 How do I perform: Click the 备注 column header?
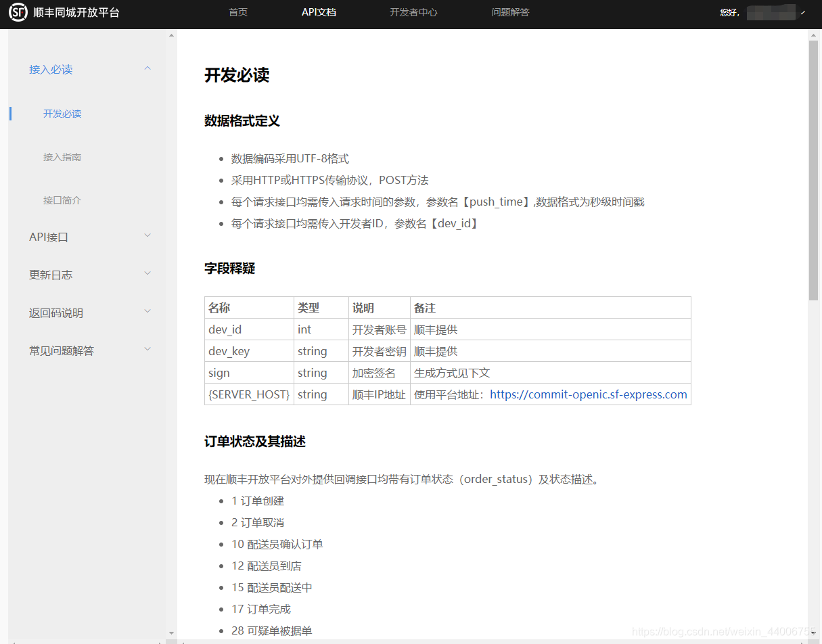(551, 308)
